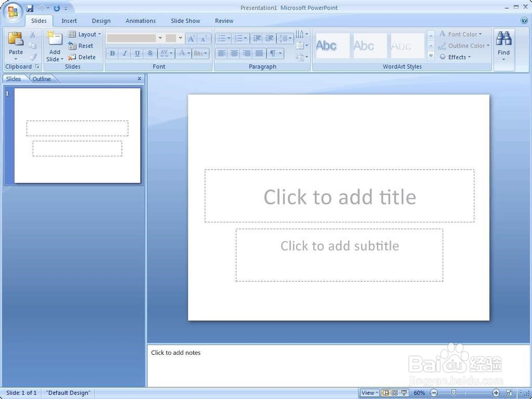
Task: Switch to Slide Sorter view icon
Action: pos(394,393)
